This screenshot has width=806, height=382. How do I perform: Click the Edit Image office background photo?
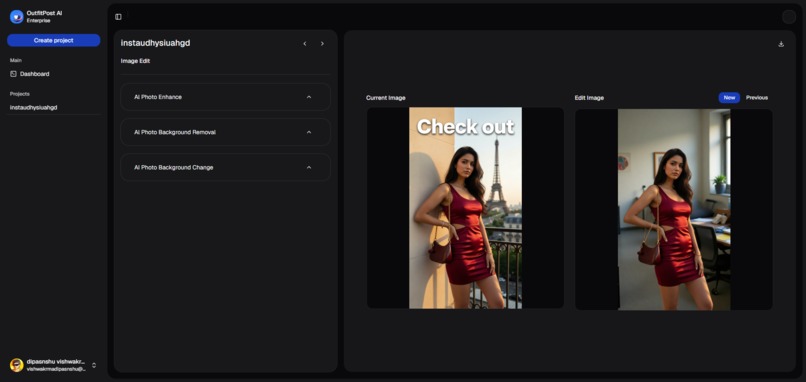(674, 209)
